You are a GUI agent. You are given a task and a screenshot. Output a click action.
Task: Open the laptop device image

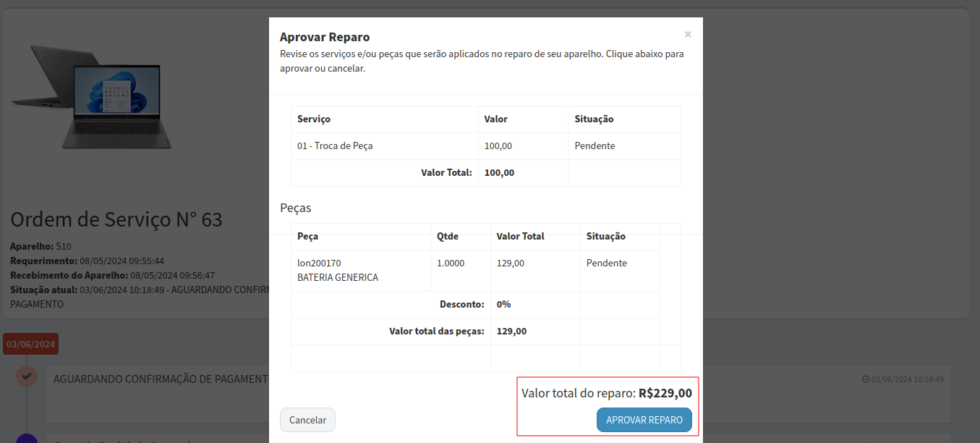click(x=94, y=96)
